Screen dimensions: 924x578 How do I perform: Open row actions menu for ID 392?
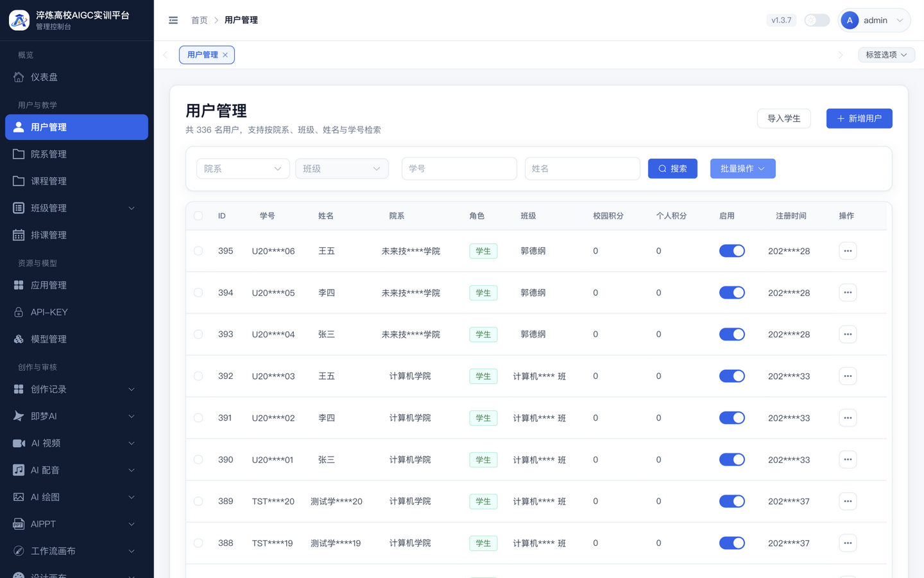(x=848, y=376)
